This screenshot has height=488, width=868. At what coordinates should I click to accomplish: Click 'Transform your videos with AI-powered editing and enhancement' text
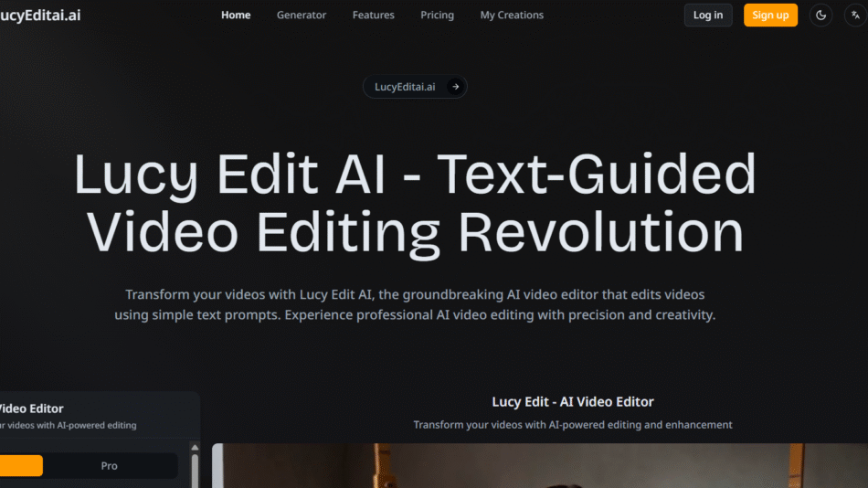(x=573, y=425)
